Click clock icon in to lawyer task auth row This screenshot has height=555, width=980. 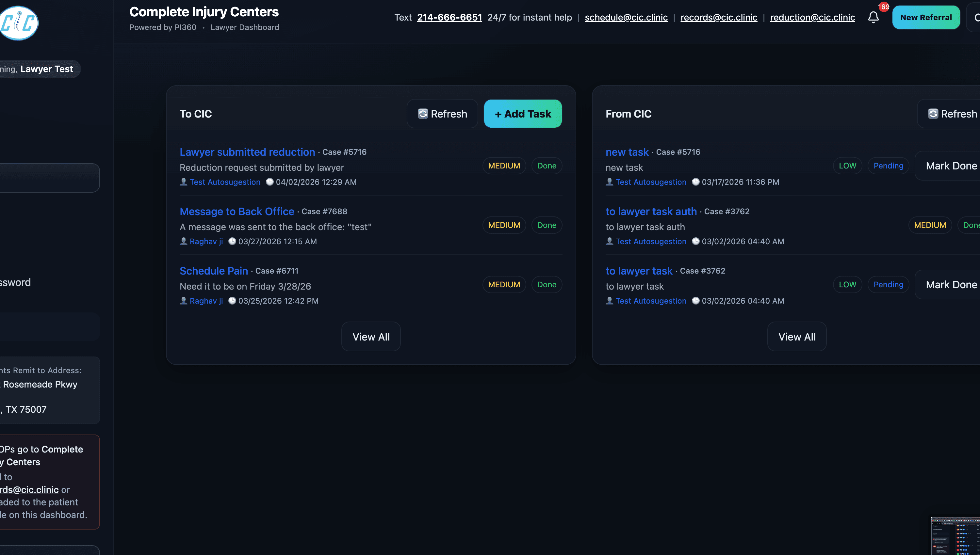pos(695,241)
